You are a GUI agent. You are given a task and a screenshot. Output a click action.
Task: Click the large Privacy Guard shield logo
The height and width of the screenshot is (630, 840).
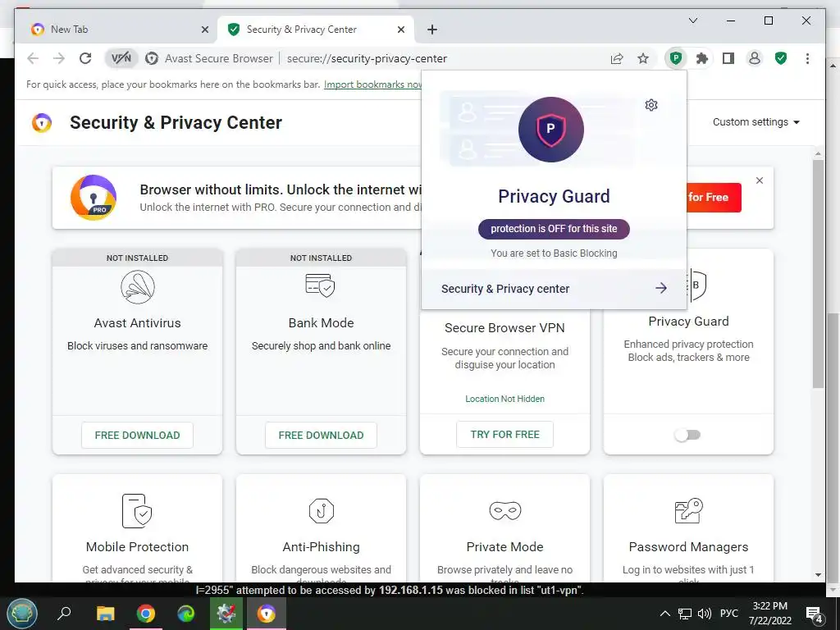pyautogui.click(x=550, y=130)
